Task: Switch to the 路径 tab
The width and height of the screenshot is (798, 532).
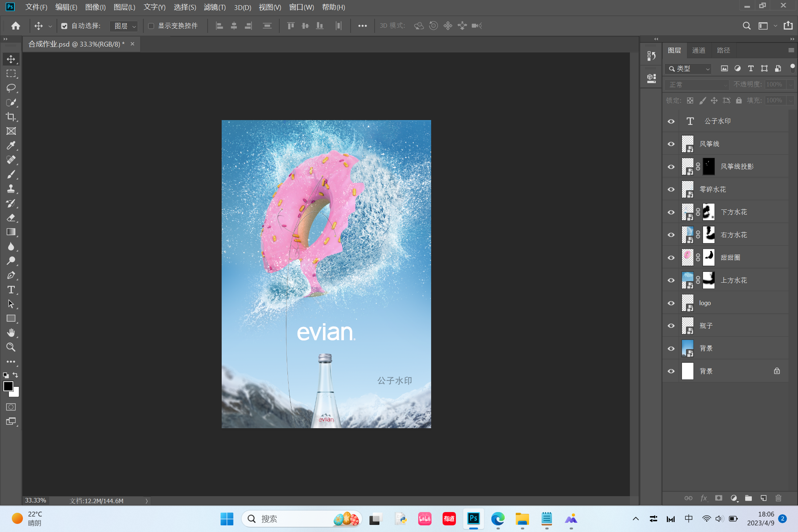Action: (x=723, y=50)
